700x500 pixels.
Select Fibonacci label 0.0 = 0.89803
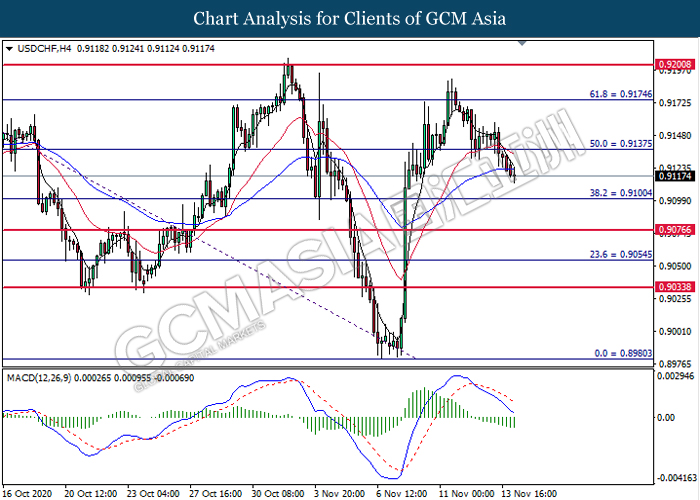[x=623, y=353]
